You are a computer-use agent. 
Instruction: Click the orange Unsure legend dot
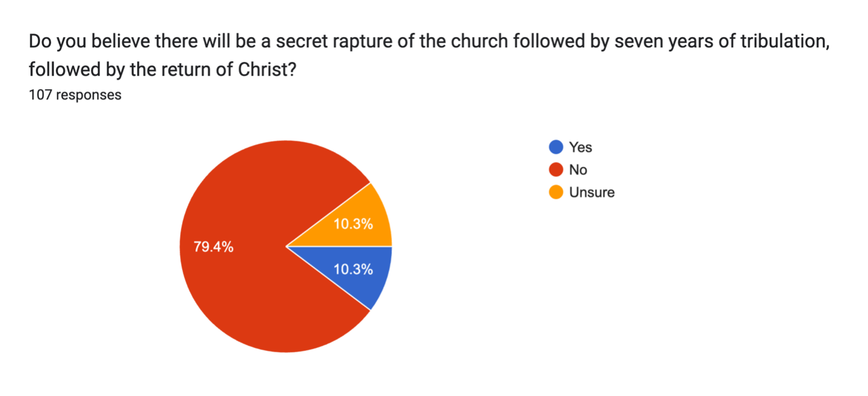point(555,192)
